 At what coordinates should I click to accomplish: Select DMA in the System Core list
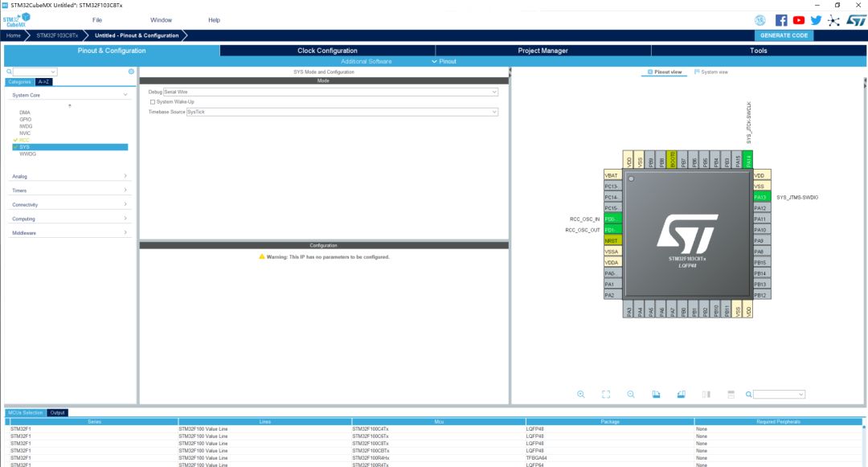pos(25,113)
